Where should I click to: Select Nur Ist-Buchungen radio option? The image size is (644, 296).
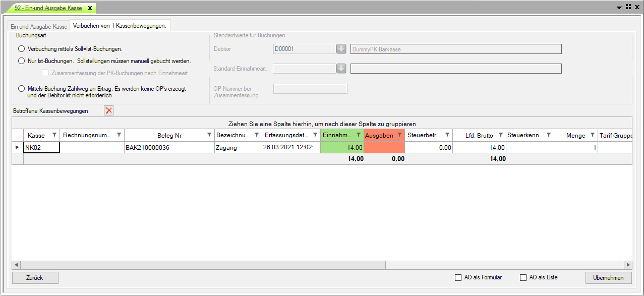coord(21,61)
